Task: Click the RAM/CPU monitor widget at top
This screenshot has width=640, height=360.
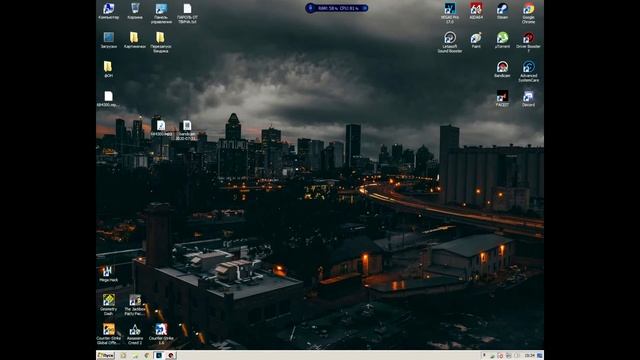Action: coord(337,8)
